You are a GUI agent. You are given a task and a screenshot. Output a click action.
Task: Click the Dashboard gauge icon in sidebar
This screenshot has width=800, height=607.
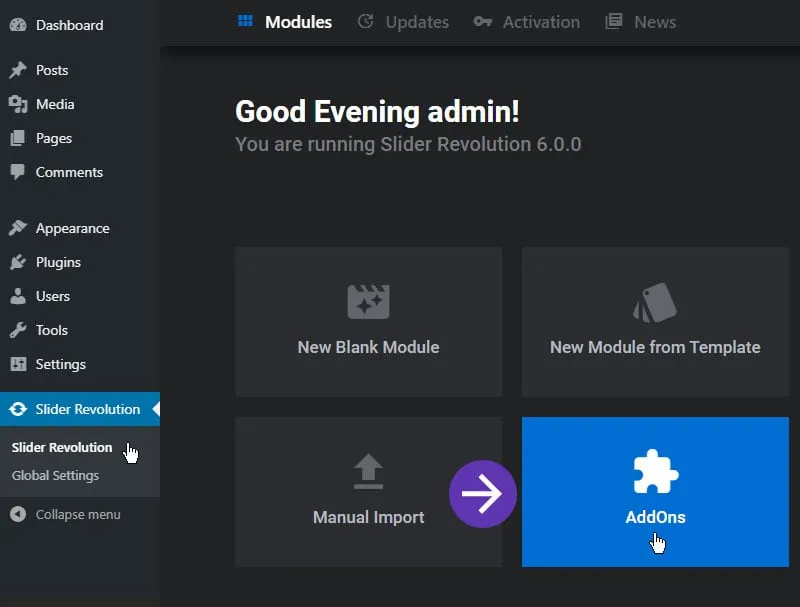coord(17,25)
